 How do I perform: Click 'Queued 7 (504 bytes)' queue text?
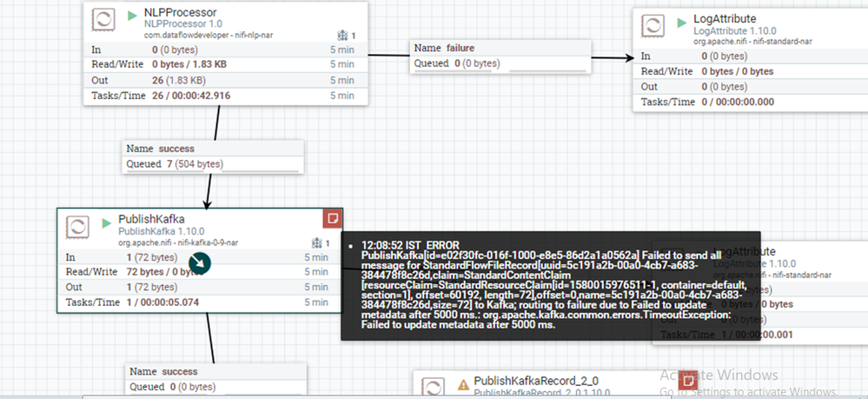[x=175, y=164]
